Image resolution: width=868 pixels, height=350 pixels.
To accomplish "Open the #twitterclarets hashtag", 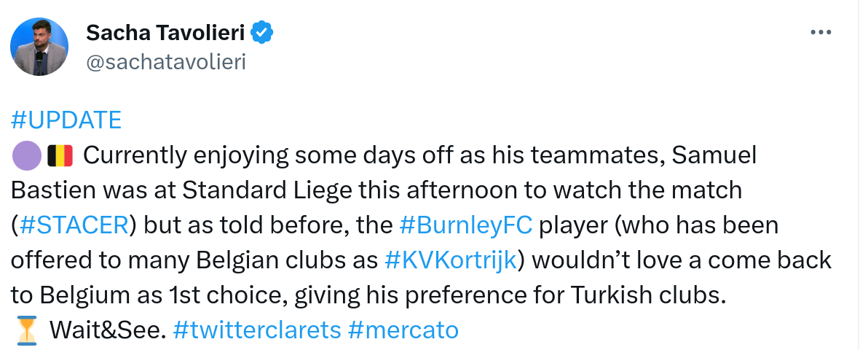I will 257,330.
